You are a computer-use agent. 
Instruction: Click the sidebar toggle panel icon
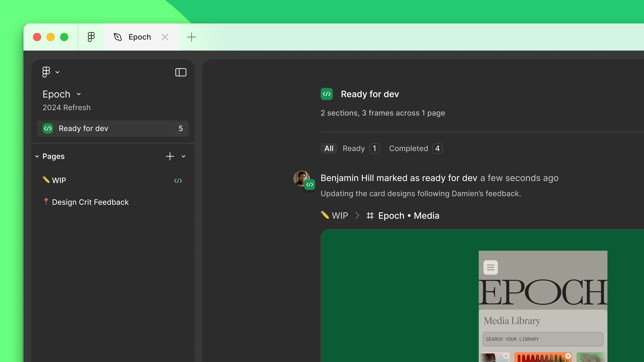[180, 72]
